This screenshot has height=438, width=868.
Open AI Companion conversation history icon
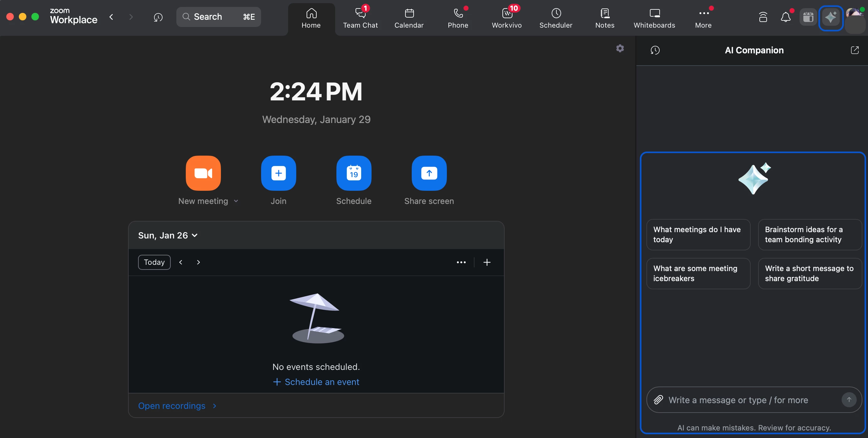point(655,50)
